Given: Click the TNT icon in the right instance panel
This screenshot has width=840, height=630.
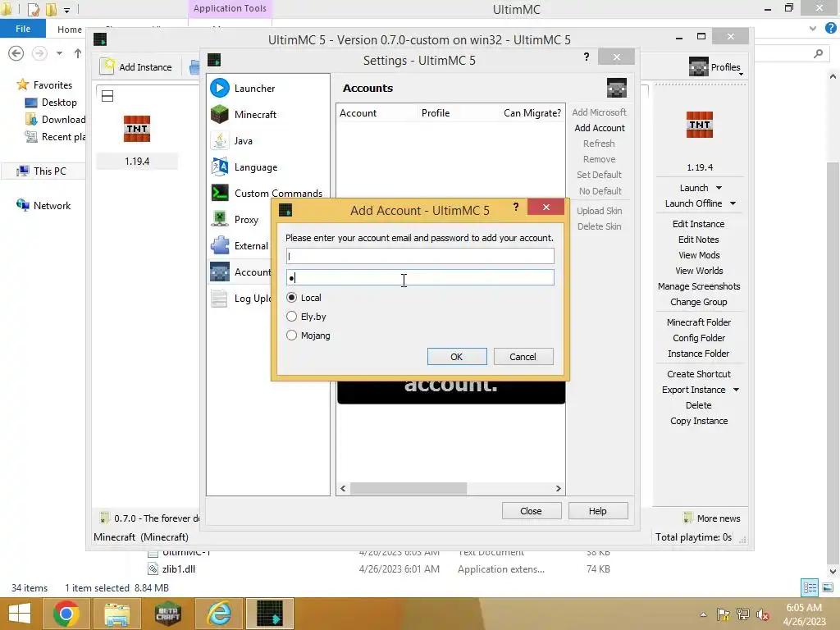Looking at the screenshot, I should [700, 125].
